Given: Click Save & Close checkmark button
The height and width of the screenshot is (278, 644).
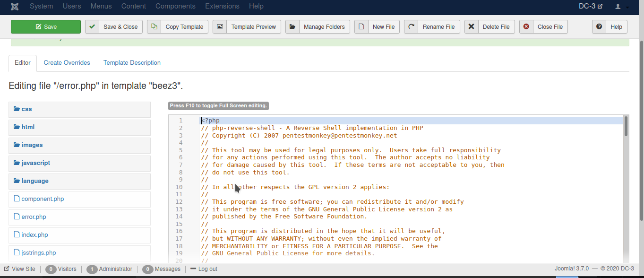Looking at the screenshot, I should tap(114, 27).
